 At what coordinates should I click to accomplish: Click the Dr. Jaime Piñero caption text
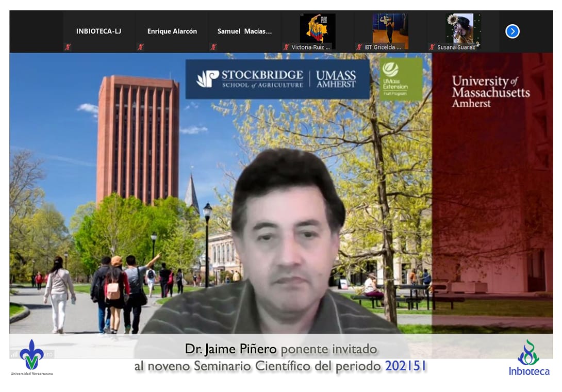click(281, 350)
